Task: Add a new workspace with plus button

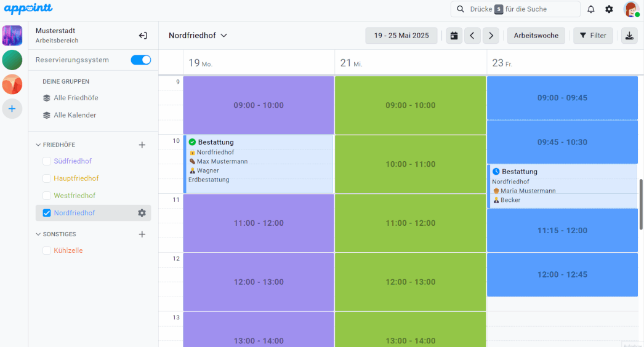Action: pyautogui.click(x=12, y=109)
